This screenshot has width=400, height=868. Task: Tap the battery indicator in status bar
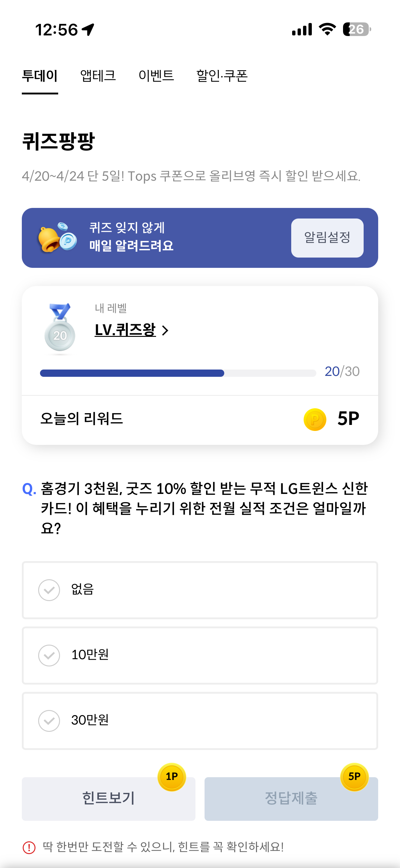[357, 29]
